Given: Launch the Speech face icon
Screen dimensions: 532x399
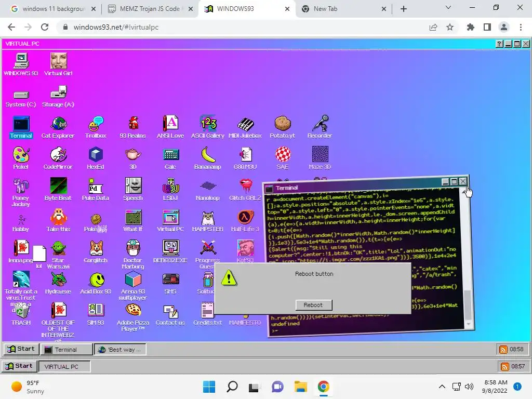Looking at the screenshot, I should (x=132, y=190).
